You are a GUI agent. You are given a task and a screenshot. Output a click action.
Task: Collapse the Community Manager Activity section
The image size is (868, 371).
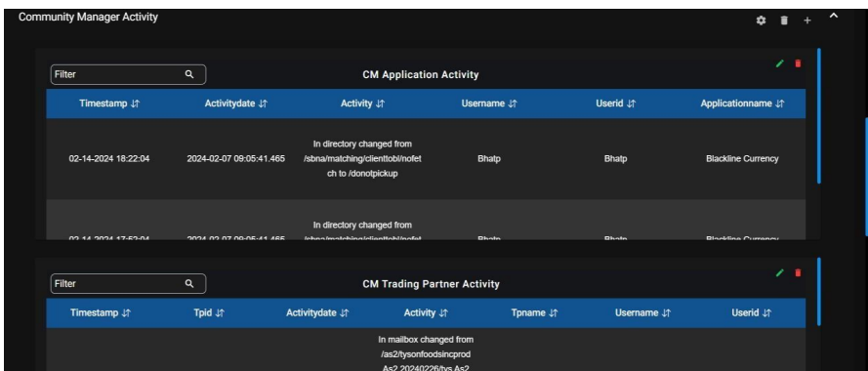click(833, 16)
